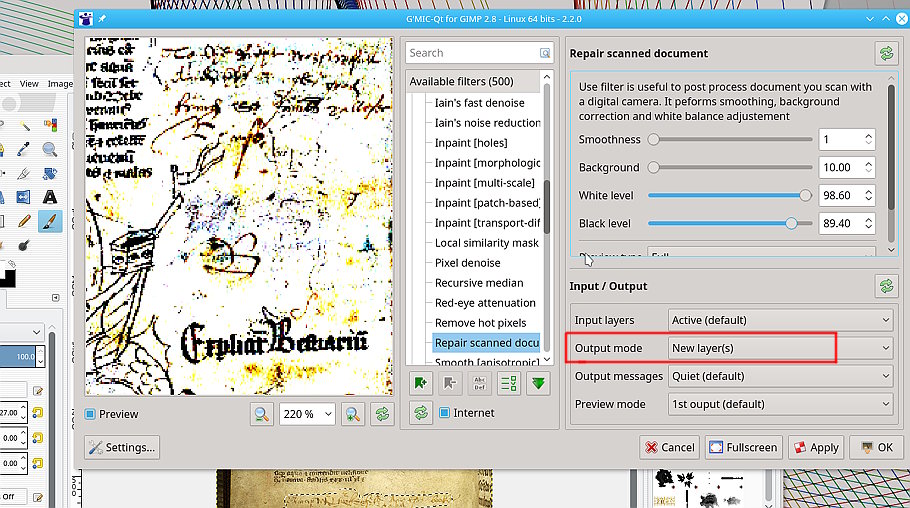
Task: Click the Fullscreen button
Action: 743,448
